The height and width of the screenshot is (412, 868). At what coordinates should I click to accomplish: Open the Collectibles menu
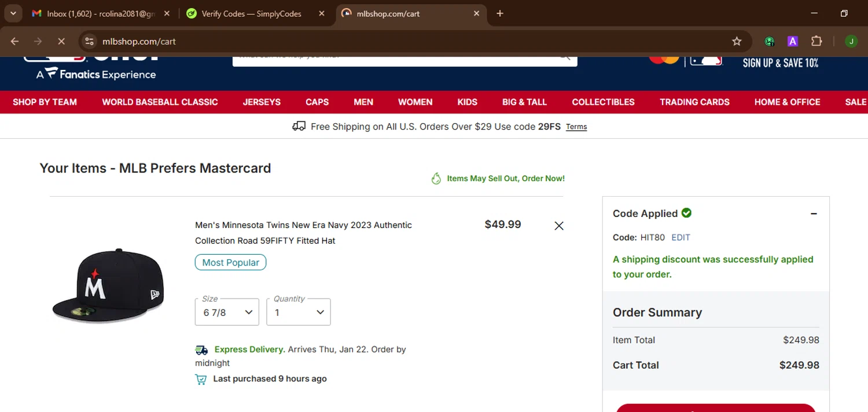[603, 102]
